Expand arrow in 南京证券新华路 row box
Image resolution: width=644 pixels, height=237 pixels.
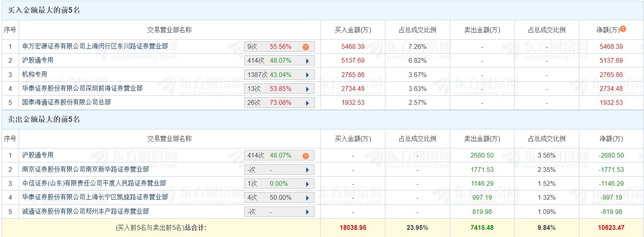pyautogui.click(x=307, y=170)
